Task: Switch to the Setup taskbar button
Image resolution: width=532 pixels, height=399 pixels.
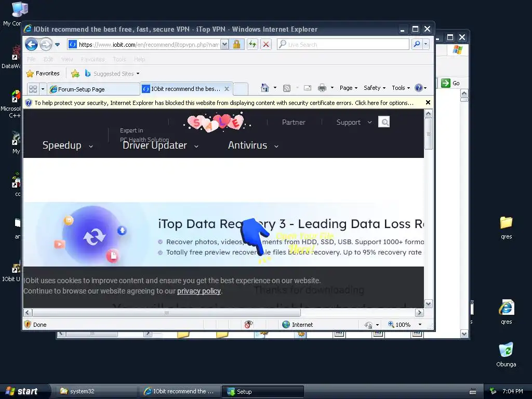Action: pyautogui.click(x=262, y=392)
